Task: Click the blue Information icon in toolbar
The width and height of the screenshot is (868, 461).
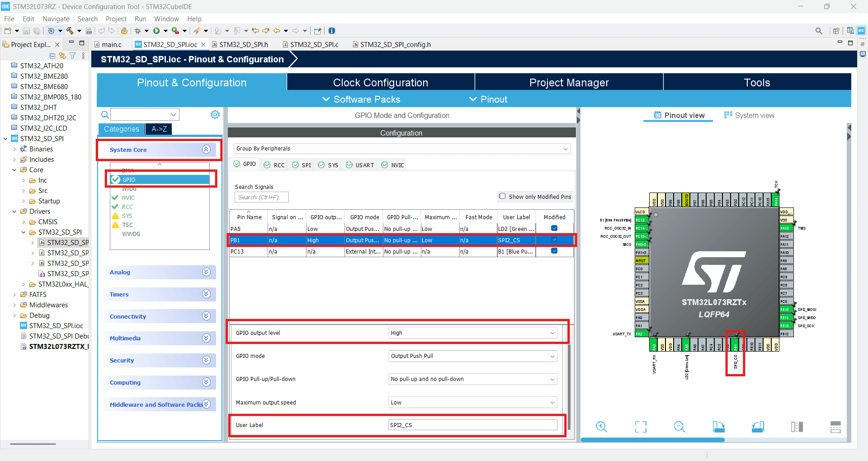Action: 332,31
